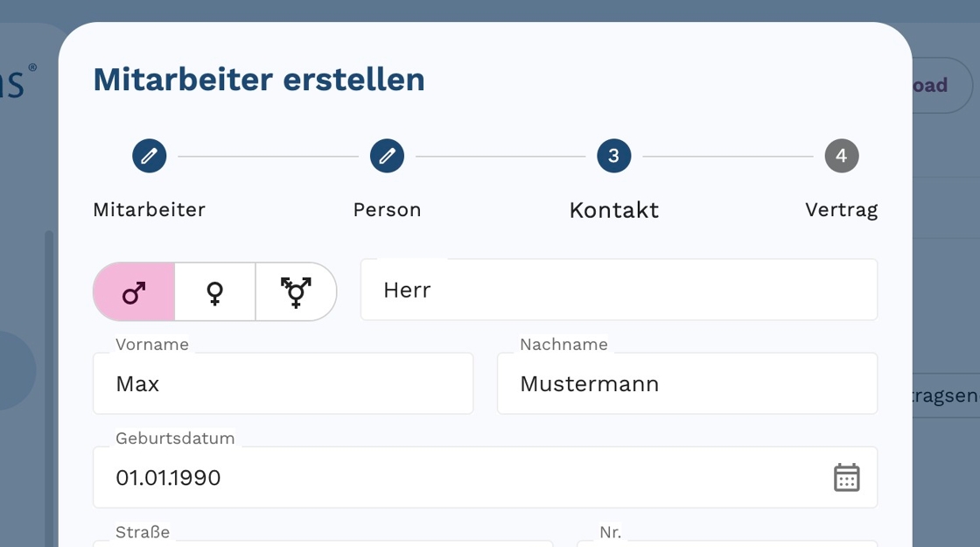Focus the Straße input field

pyautogui.click(x=322, y=542)
